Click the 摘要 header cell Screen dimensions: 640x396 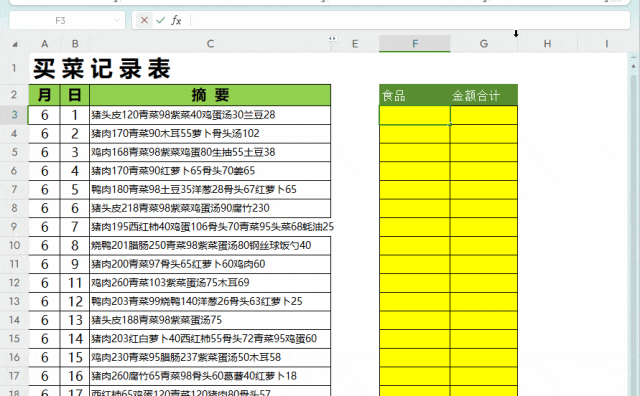pyautogui.click(x=210, y=95)
